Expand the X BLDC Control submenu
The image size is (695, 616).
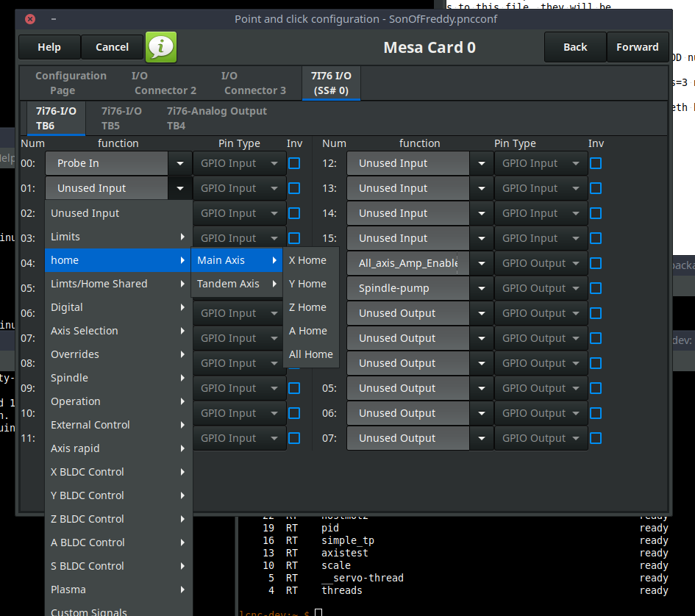[119, 471]
